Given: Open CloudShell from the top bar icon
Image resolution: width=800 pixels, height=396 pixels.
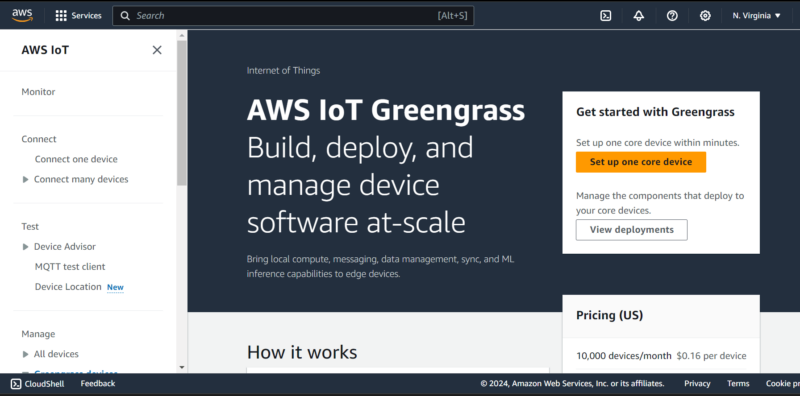Looking at the screenshot, I should (x=606, y=16).
